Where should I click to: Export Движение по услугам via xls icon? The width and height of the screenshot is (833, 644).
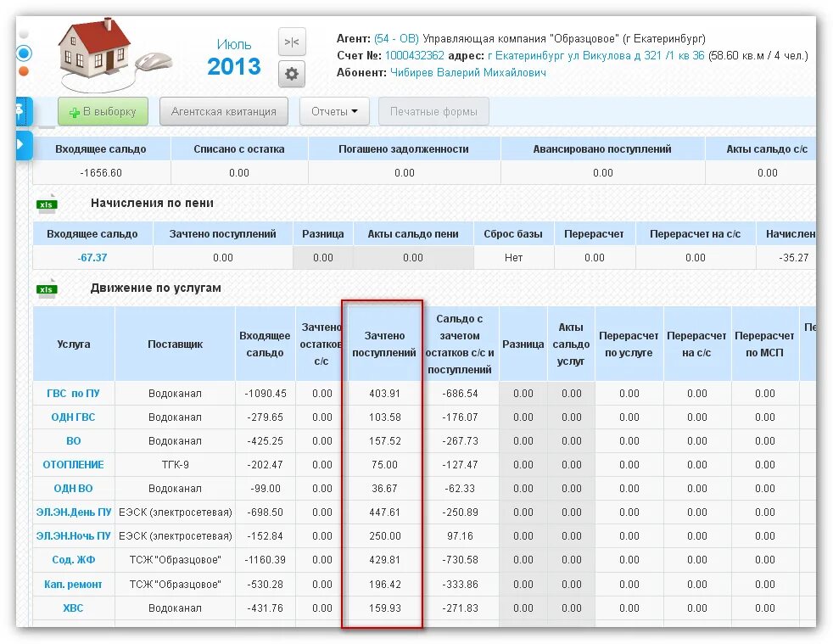click(47, 288)
